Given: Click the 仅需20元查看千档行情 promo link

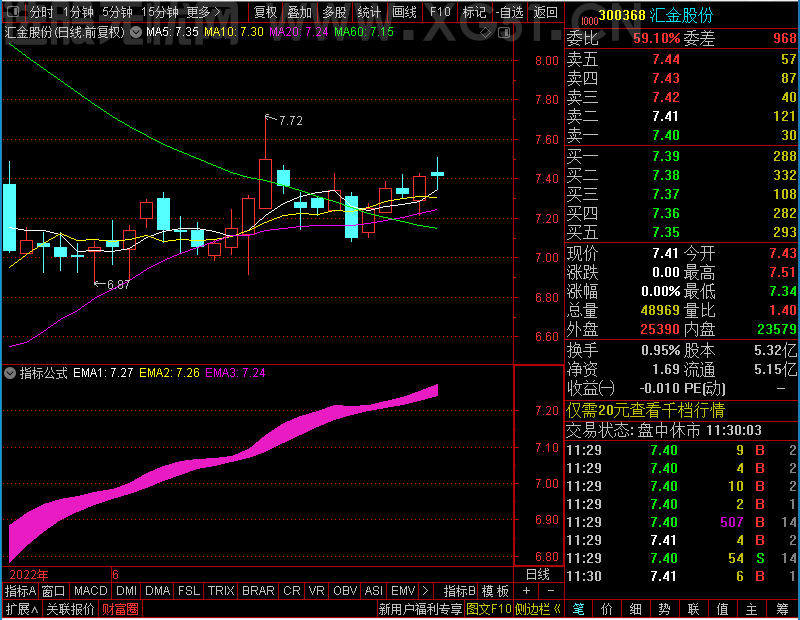Looking at the screenshot, I should pyautogui.click(x=645, y=410).
